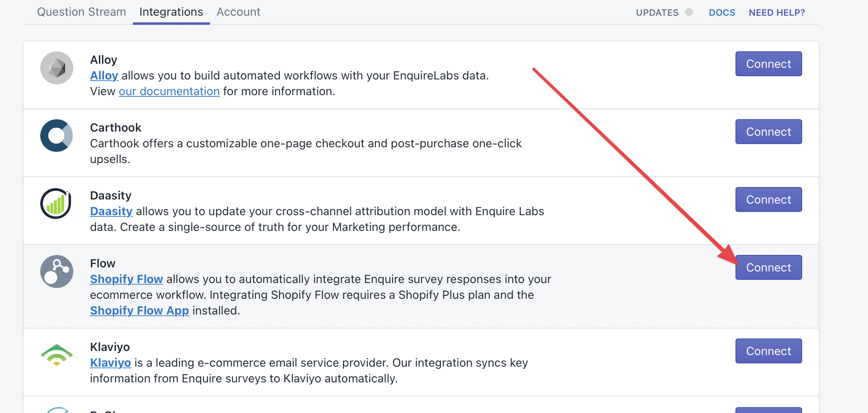
Task: Connect the Flow integration
Action: coord(769,267)
